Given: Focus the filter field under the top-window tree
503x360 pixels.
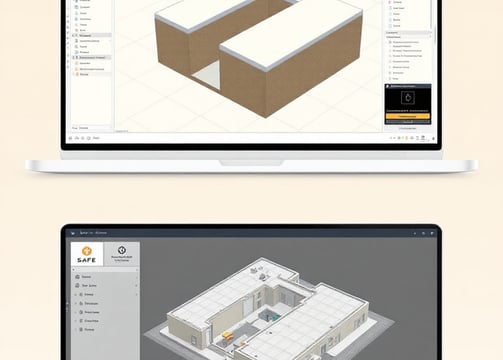Looking at the screenshot, I should (x=95, y=128).
